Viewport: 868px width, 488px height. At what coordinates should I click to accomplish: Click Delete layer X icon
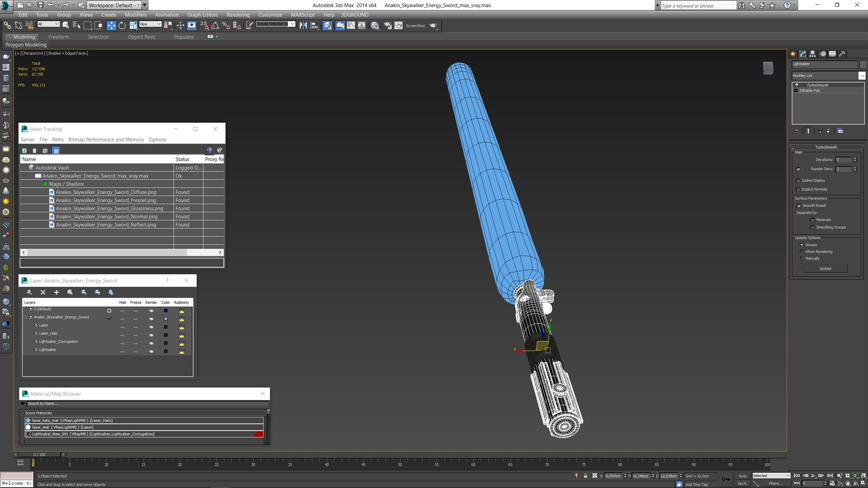[x=43, y=292]
